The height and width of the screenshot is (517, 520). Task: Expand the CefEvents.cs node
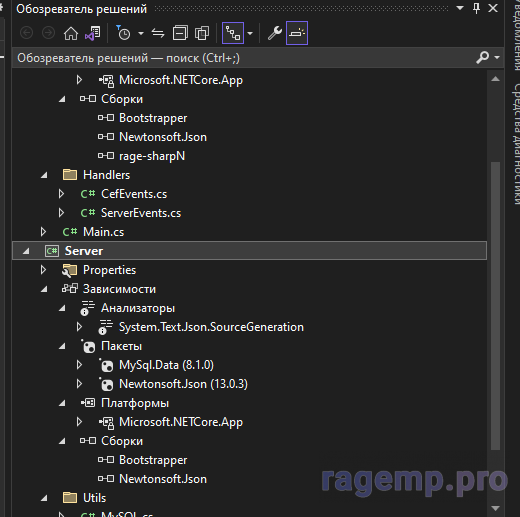pyautogui.click(x=61, y=194)
